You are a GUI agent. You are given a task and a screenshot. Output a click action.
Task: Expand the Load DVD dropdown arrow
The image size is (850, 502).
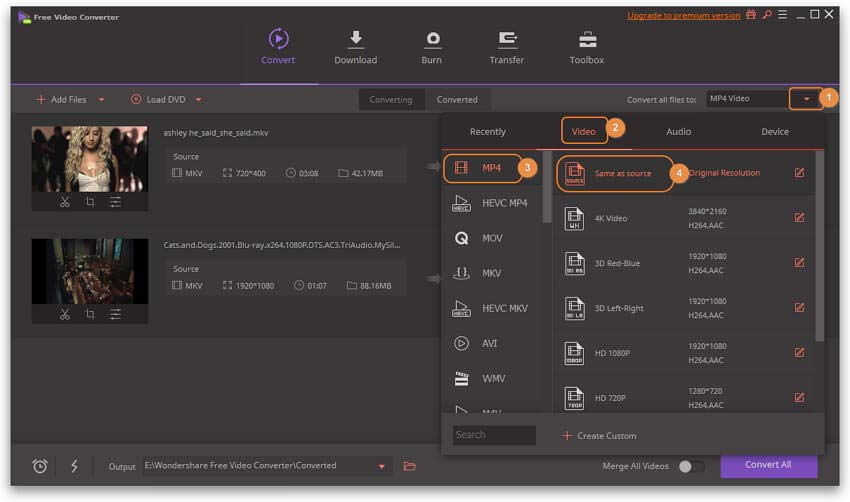coord(198,100)
